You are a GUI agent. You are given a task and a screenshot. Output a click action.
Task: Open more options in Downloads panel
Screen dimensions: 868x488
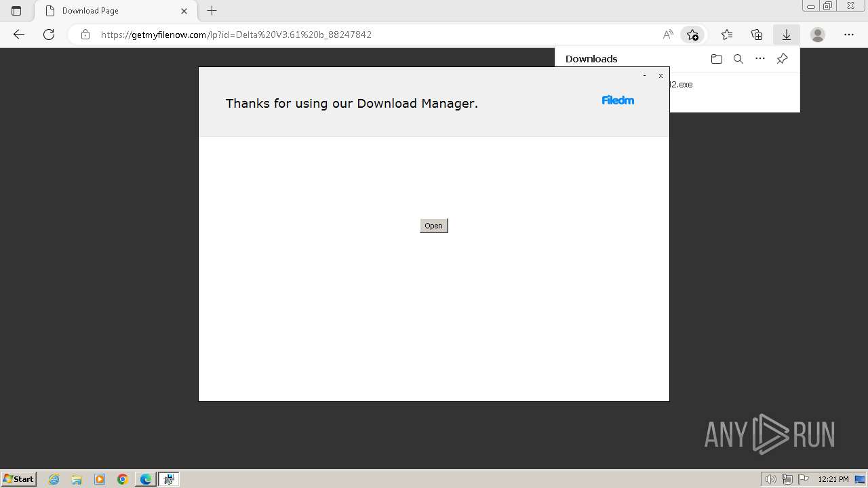[760, 59]
